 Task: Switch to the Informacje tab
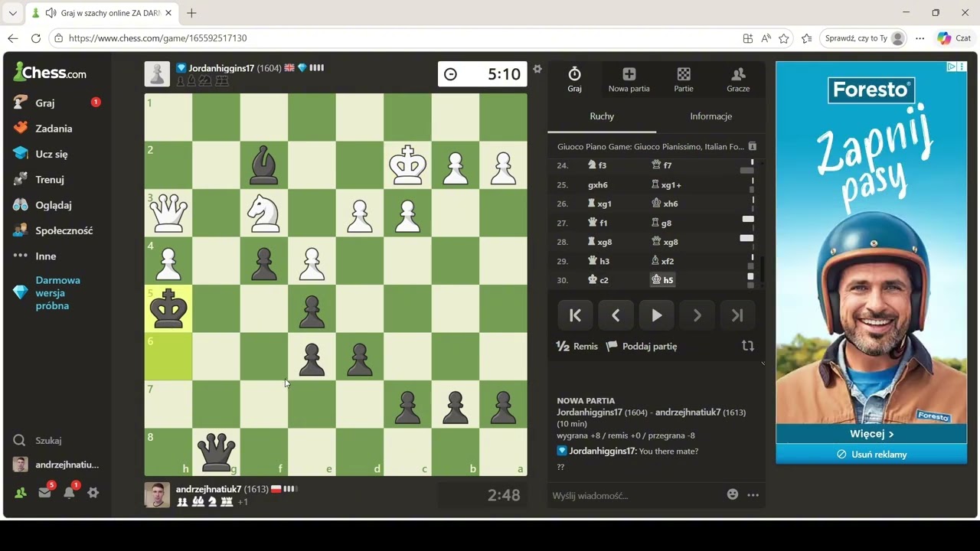710,116
